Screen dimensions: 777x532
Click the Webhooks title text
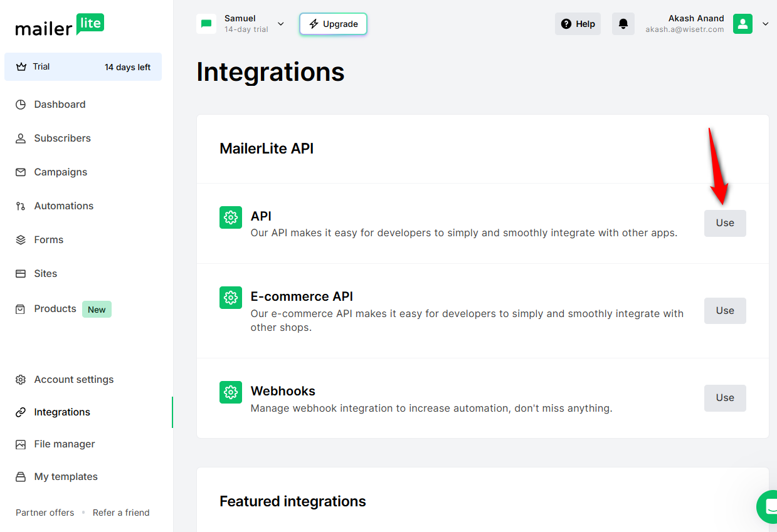283,391
